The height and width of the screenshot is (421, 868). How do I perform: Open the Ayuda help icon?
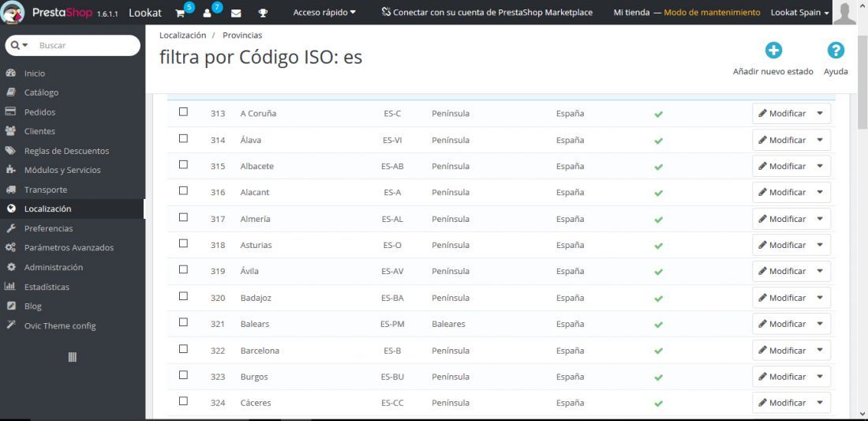pos(836,51)
